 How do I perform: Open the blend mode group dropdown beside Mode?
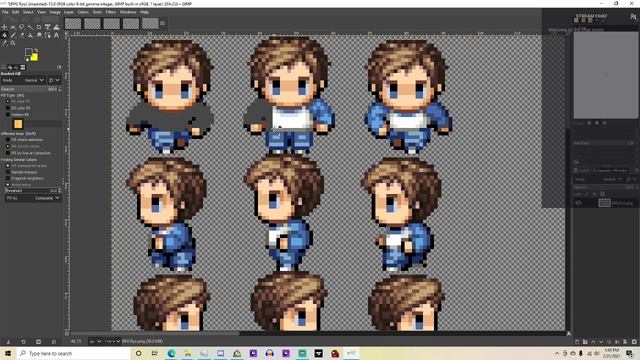point(54,80)
